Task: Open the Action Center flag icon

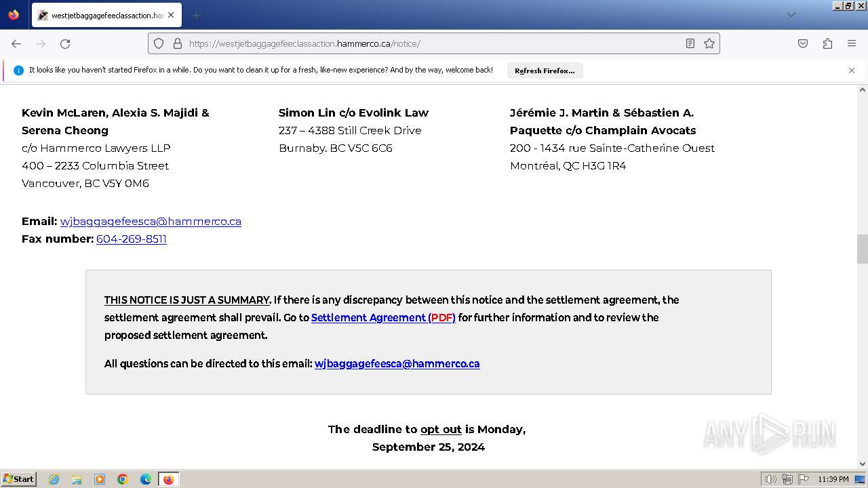Action: point(804,479)
